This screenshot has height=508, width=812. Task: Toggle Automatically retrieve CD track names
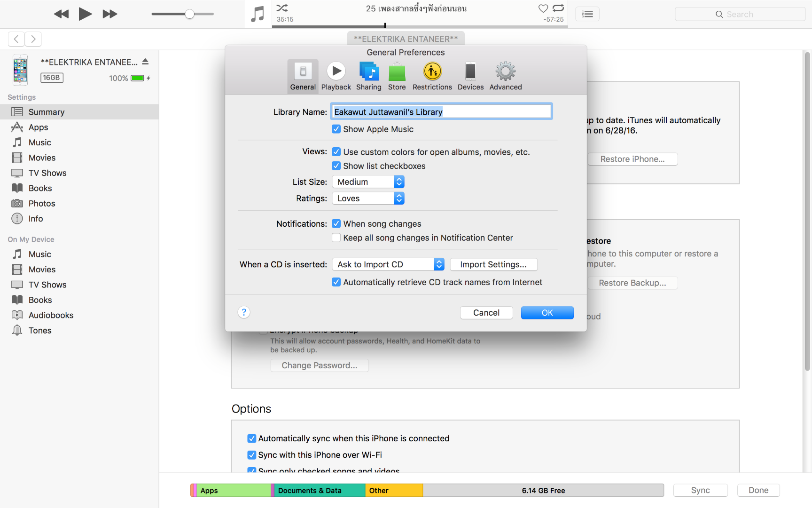click(x=336, y=282)
